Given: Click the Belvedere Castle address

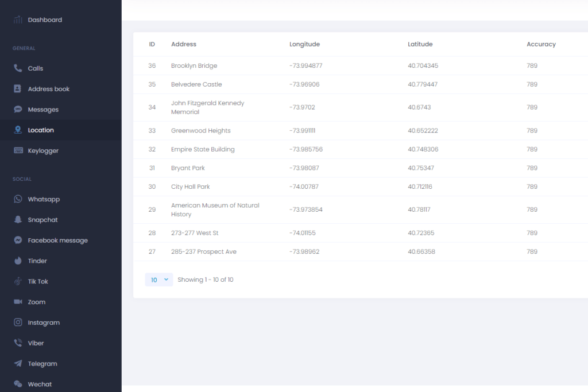Looking at the screenshot, I should tap(196, 84).
